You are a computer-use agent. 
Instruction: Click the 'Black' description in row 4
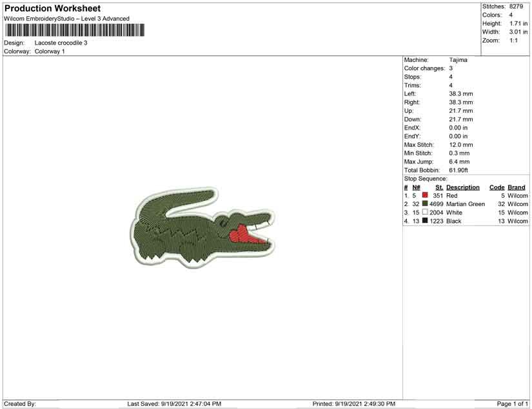click(x=454, y=221)
